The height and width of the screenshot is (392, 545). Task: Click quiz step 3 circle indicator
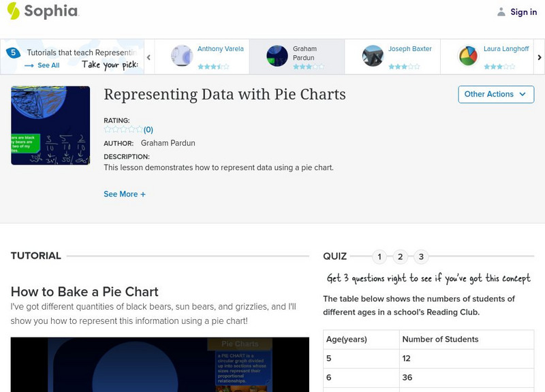(x=422, y=257)
